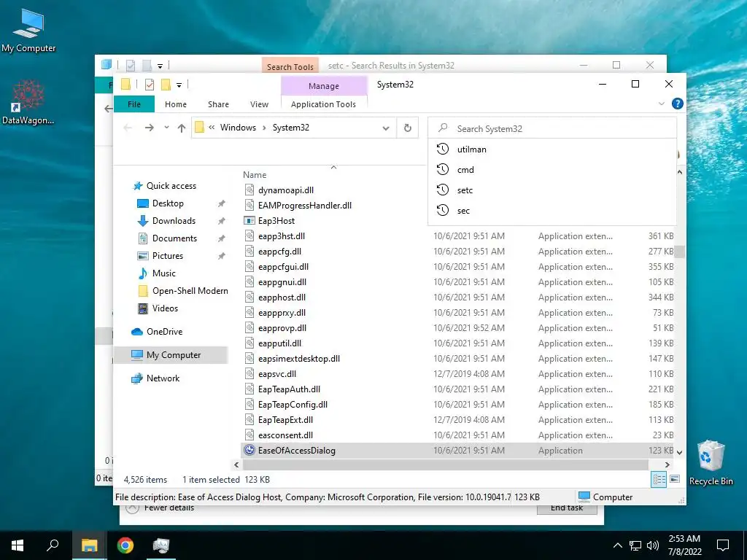This screenshot has height=560, width=747.
Task: Select the Manage contextual tab
Action: tap(324, 86)
